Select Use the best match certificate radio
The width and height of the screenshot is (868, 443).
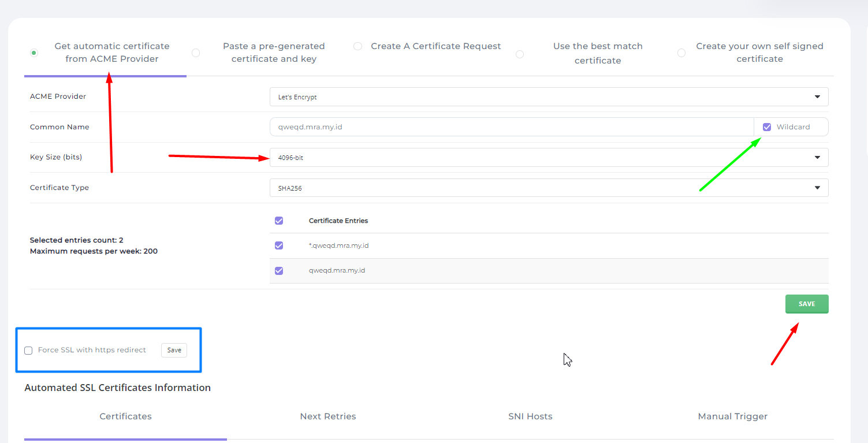[520, 54]
